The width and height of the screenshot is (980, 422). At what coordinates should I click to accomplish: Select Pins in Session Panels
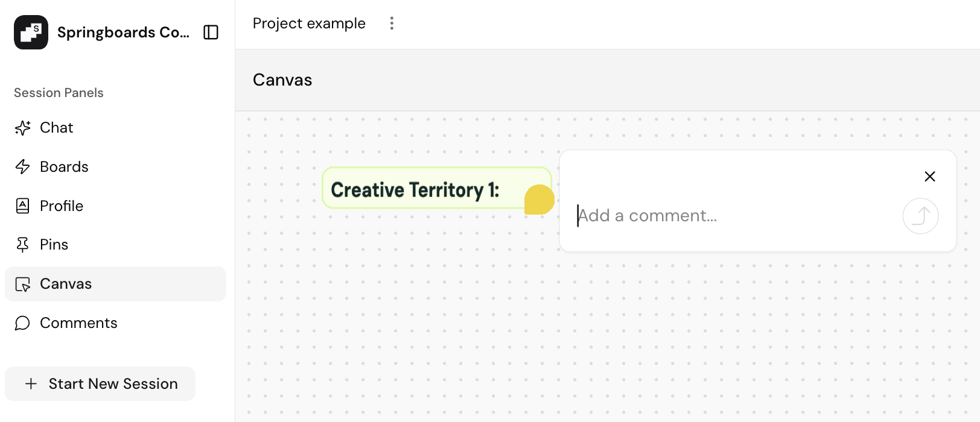tap(54, 245)
